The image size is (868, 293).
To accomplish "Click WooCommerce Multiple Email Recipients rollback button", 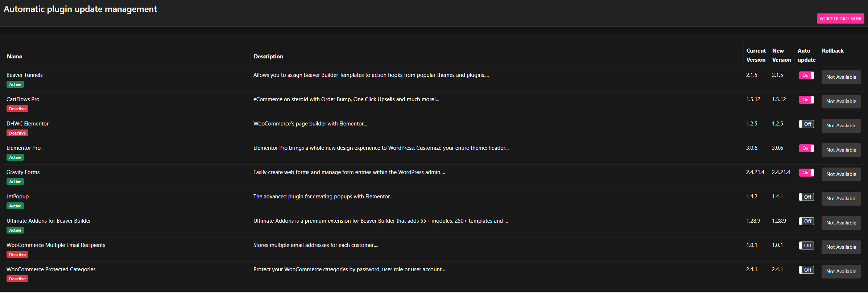I will pyautogui.click(x=841, y=247).
